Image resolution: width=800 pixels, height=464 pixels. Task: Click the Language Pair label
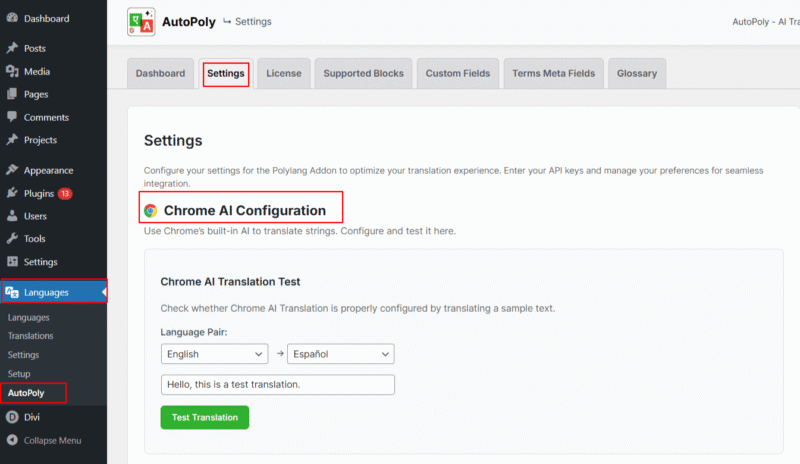point(194,332)
